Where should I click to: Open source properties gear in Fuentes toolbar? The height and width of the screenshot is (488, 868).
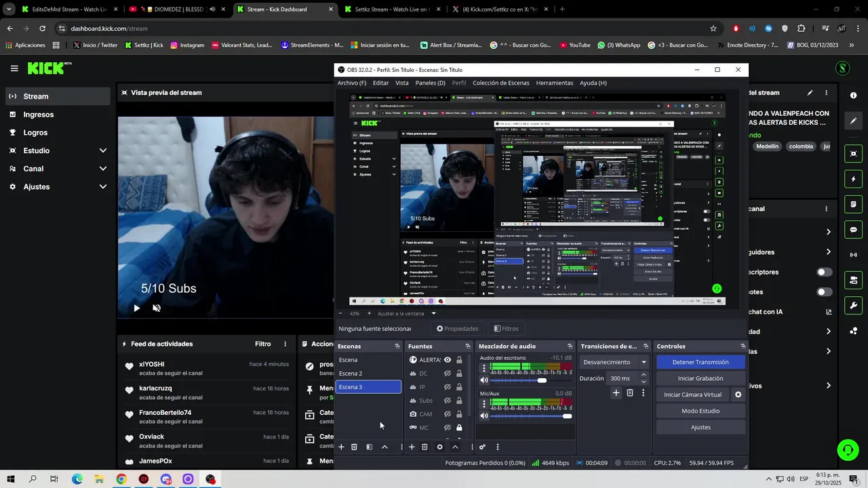(439, 447)
